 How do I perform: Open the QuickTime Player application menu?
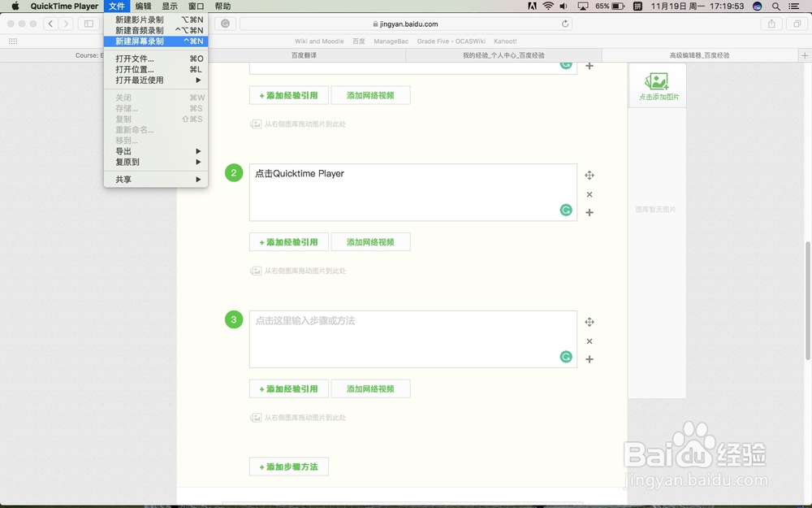point(64,7)
